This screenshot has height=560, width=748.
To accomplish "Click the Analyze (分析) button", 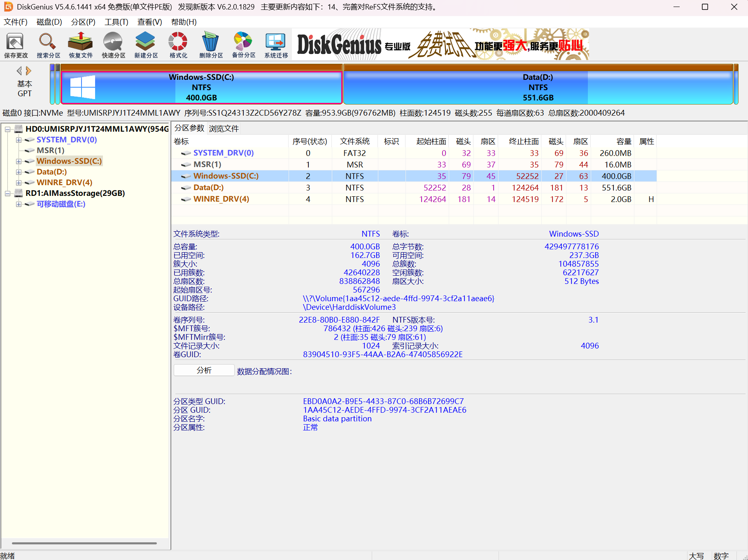I will pyautogui.click(x=204, y=370).
